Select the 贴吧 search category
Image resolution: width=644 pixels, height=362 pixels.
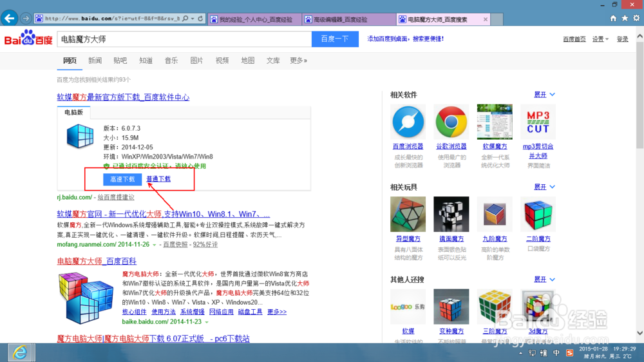120,61
